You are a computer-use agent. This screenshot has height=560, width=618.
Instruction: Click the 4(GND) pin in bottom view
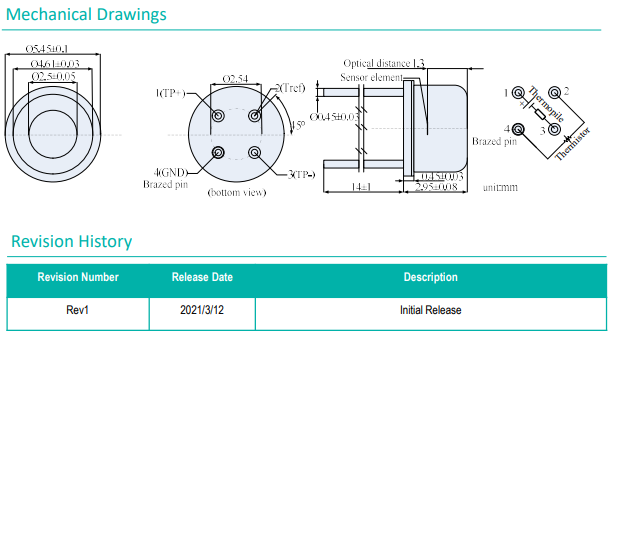[x=219, y=152]
